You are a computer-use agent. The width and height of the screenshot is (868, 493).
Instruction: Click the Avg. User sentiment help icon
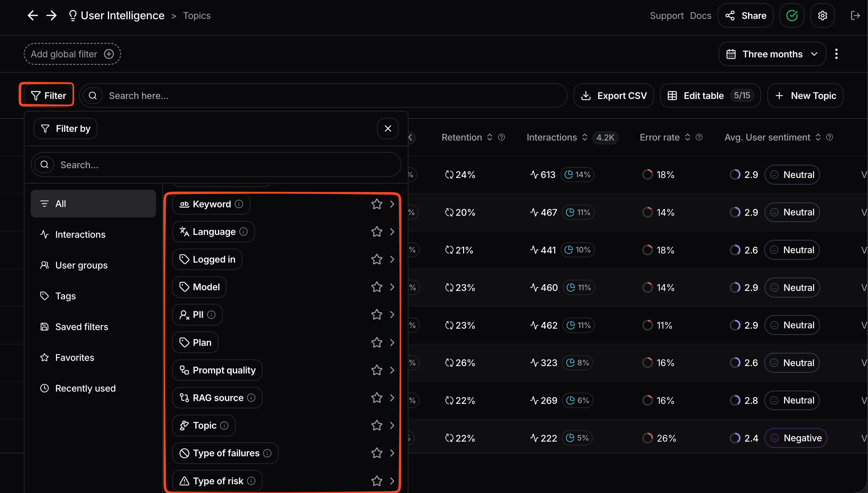tap(830, 137)
